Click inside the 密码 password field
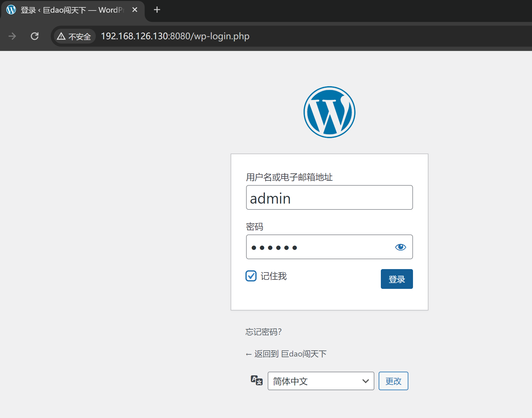532x418 pixels. pos(318,247)
